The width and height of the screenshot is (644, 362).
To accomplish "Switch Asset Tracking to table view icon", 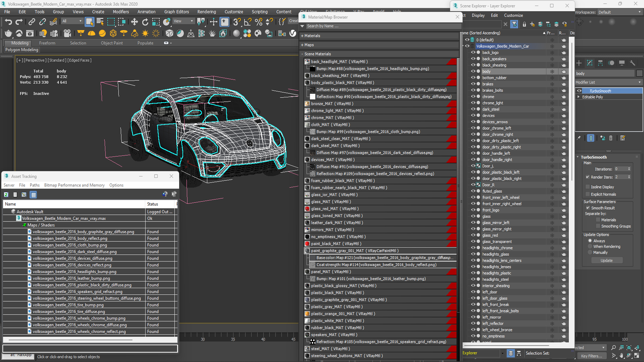I will click(x=33, y=194).
